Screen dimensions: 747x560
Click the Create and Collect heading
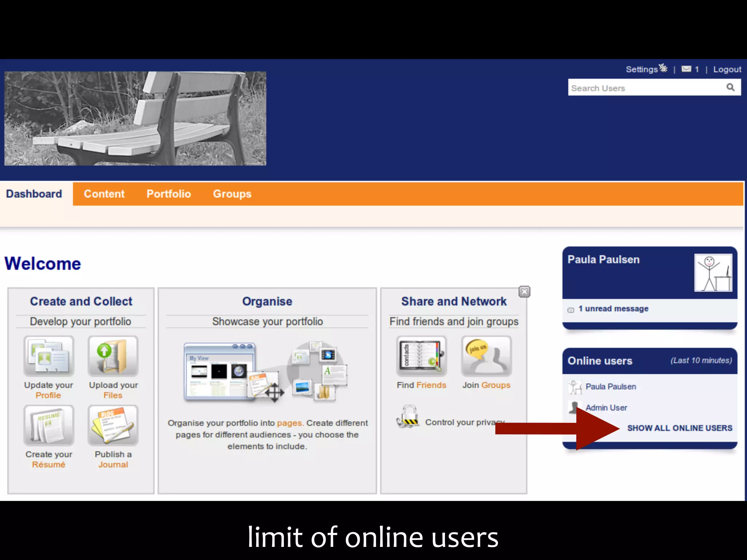(x=81, y=302)
